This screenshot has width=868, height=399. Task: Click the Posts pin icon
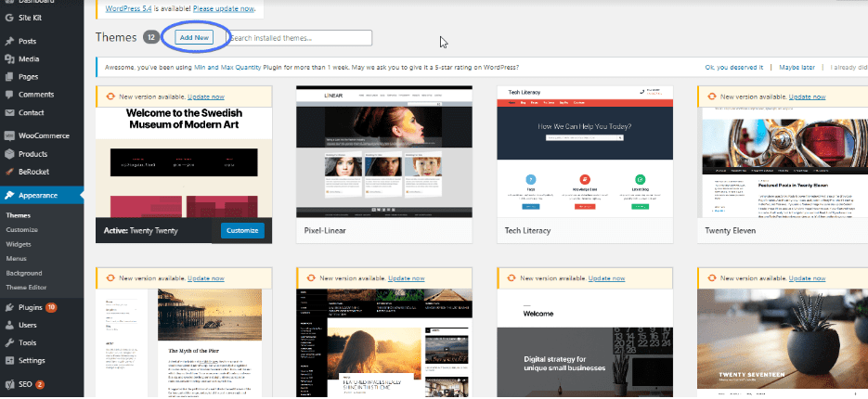(x=9, y=42)
